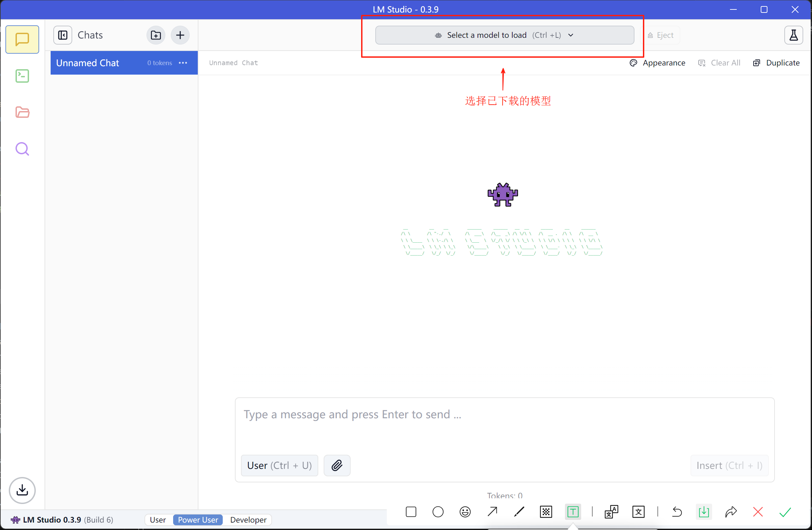Switch to the Power User tab
The height and width of the screenshot is (530, 812).
click(197, 520)
